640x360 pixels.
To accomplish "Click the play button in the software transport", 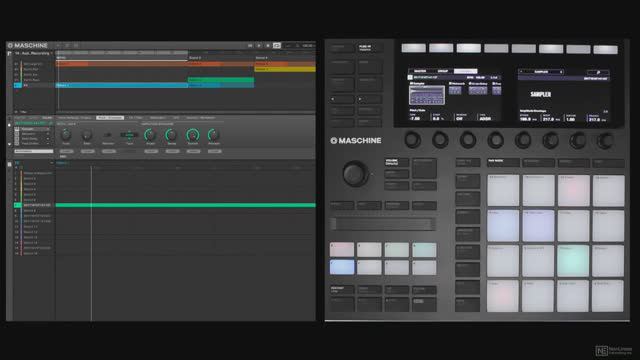I will 259,46.
